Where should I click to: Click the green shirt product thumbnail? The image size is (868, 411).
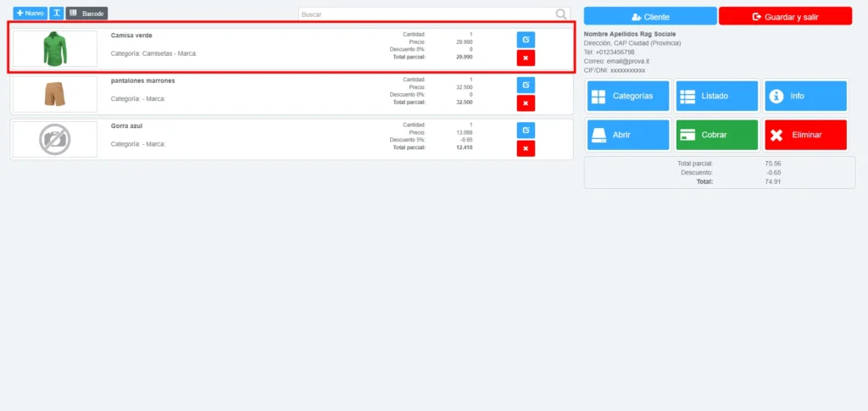(55, 49)
